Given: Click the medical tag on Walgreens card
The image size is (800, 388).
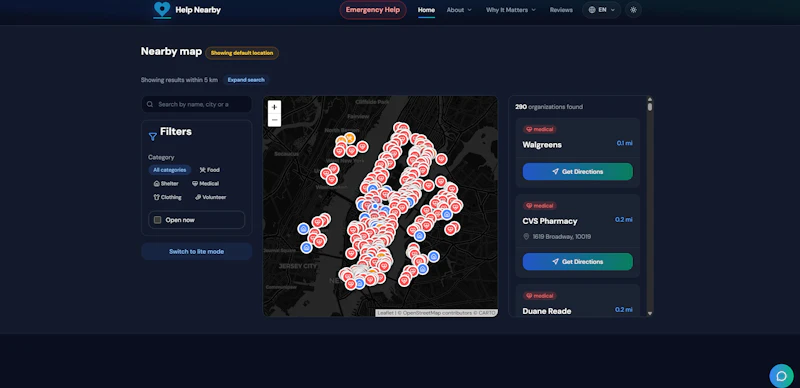Looking at the screenshot, I should [540, 130].
